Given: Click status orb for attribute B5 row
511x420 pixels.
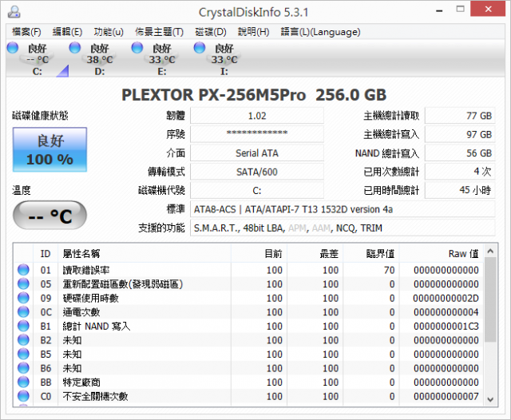Looking at the screenshot, I should [23, 354].
